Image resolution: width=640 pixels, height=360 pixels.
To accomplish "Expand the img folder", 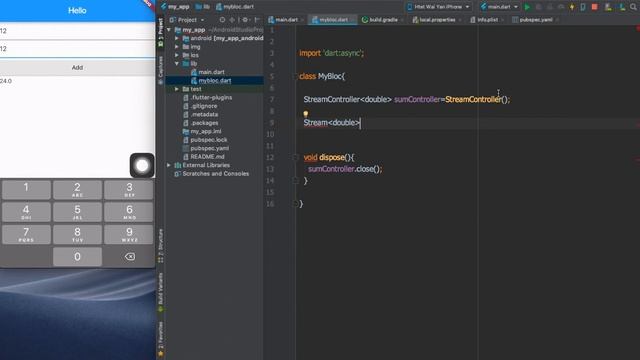I will coord(177,47).
